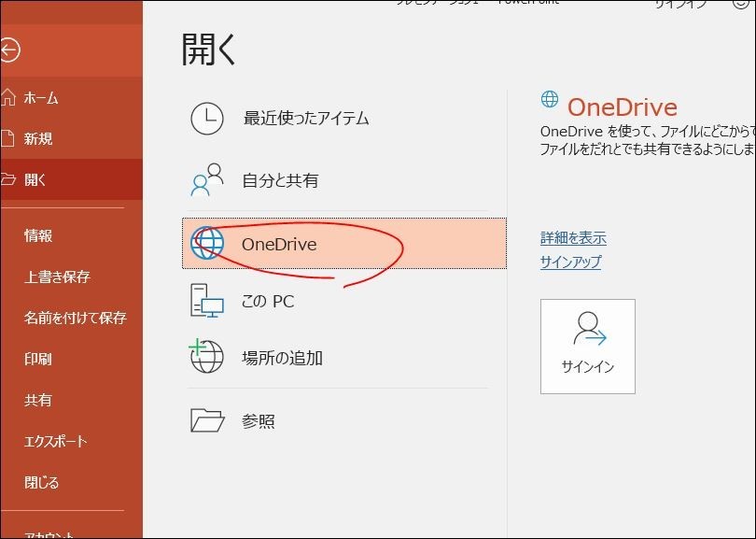Click the globe-plus icon for 場所の追加
This screenshot has height=539, width=756.
(x=206, y=356)
